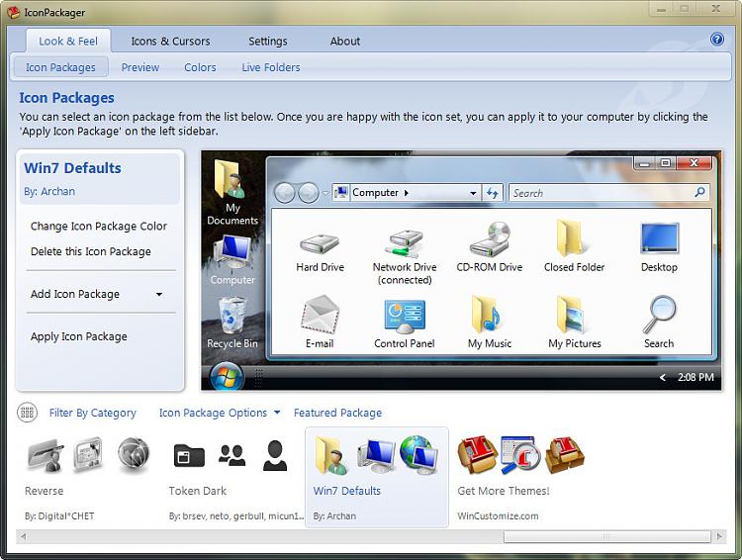Select My Documents folder icon in preview
This screenshot has width=742, height=560.
click(x=232, y=179)
